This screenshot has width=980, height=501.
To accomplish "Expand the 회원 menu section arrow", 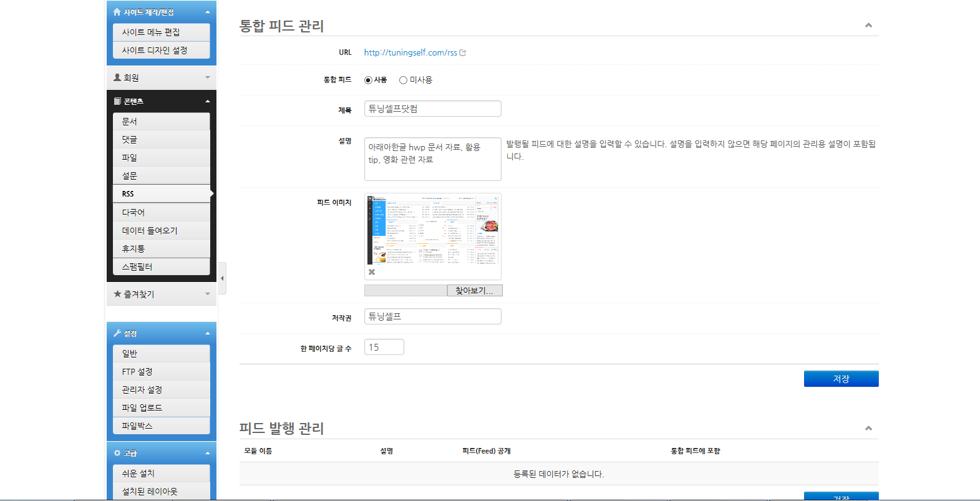I will (208, 77).
